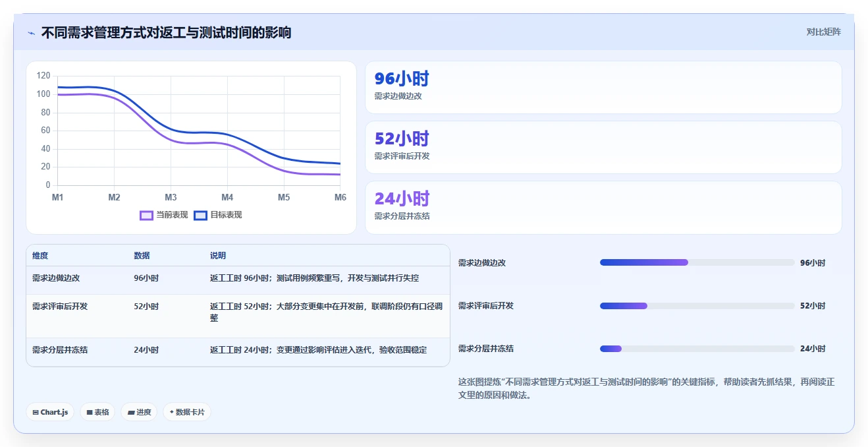Viewport: 868px width, 447px height.
Task: Click the lightning icon beside the title
Action: (x=31, y=33)
